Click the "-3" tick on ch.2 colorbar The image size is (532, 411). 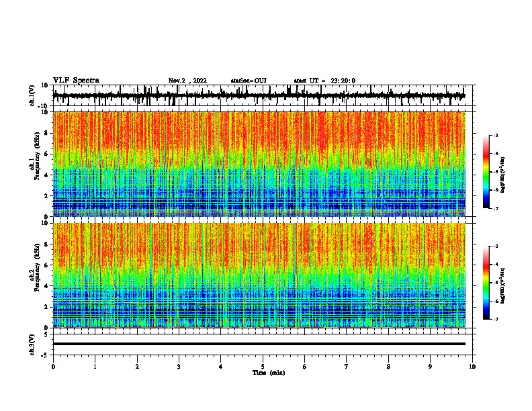495,246
